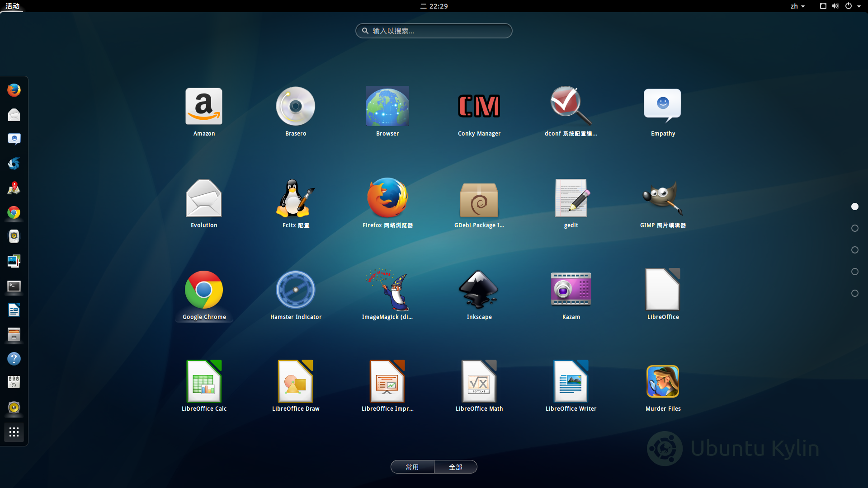
Task: Launch LibreOffice Calc spreadsheet
Action: tap(203, 381)
